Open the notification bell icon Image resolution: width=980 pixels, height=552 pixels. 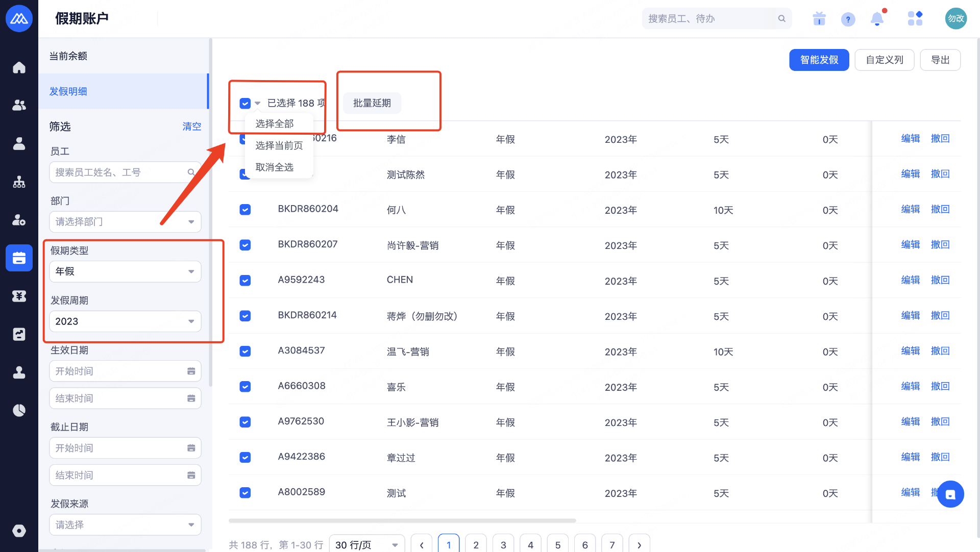[877, 19]
